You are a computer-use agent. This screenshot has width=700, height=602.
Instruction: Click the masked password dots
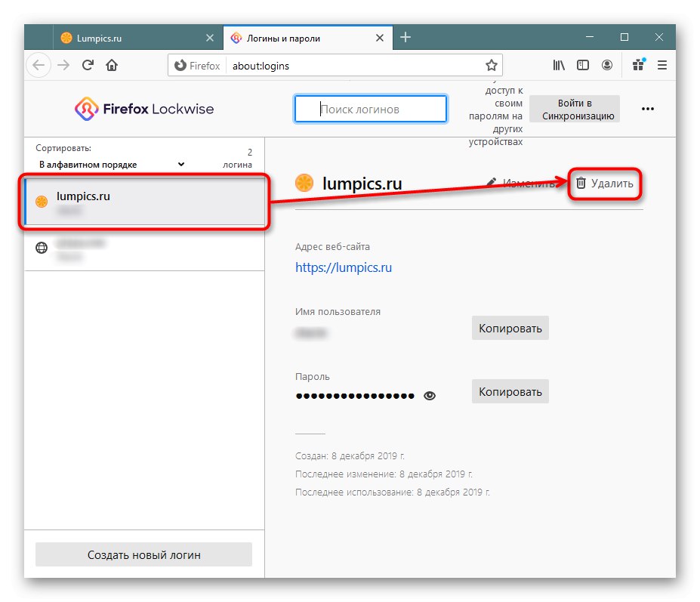(x=355, y=396)
